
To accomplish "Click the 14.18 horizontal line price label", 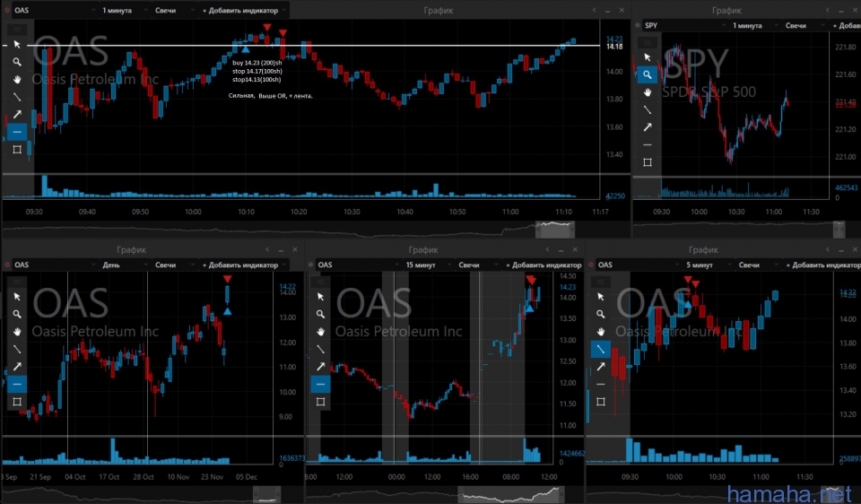I will 614,47.
